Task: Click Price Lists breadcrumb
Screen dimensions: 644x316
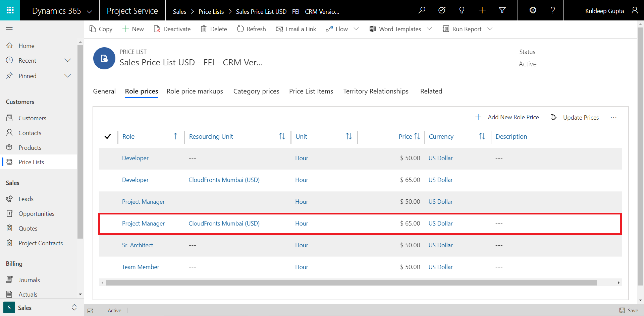Action: (x=211, y=11)
